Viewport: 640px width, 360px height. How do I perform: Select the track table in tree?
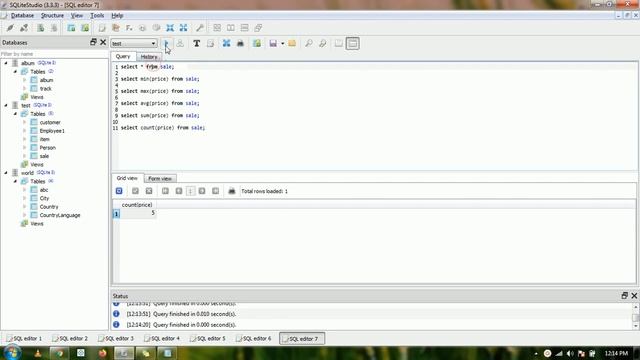tap(45, 89)
